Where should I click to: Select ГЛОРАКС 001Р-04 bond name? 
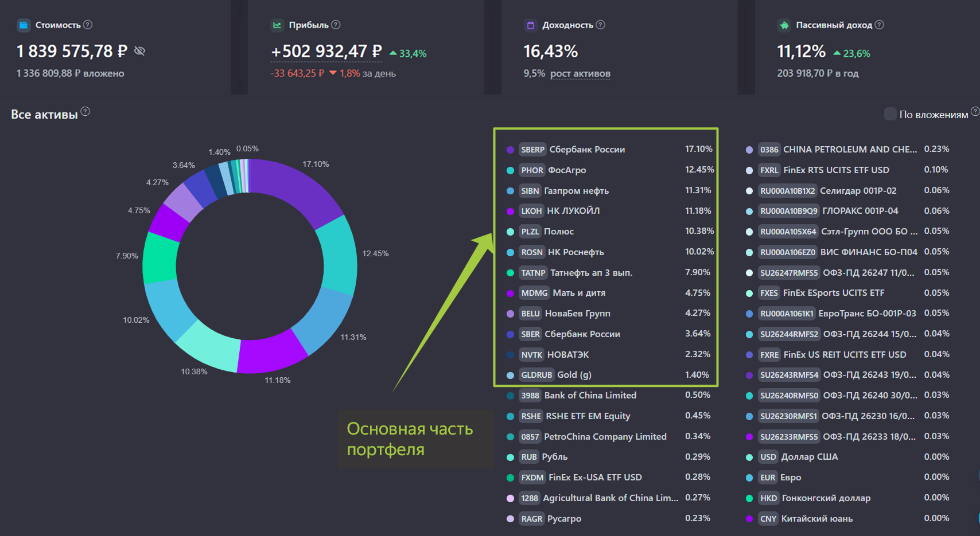point(861,211)
